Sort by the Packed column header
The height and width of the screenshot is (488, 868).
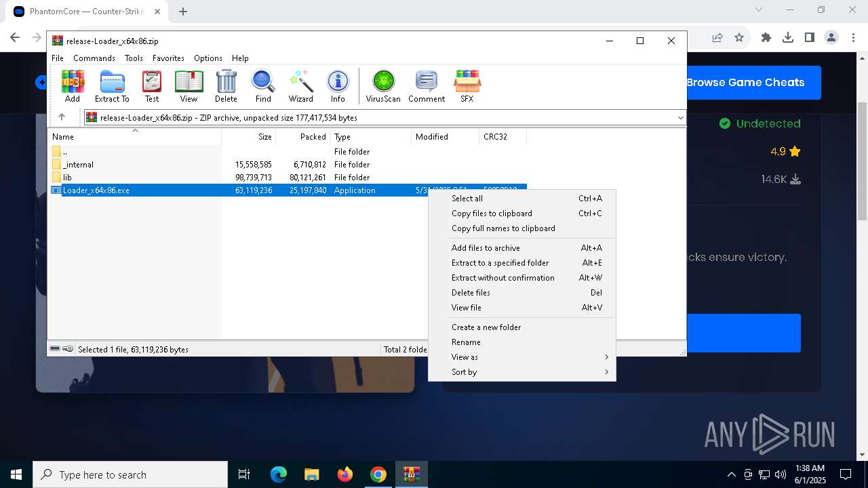coord(302,137)
